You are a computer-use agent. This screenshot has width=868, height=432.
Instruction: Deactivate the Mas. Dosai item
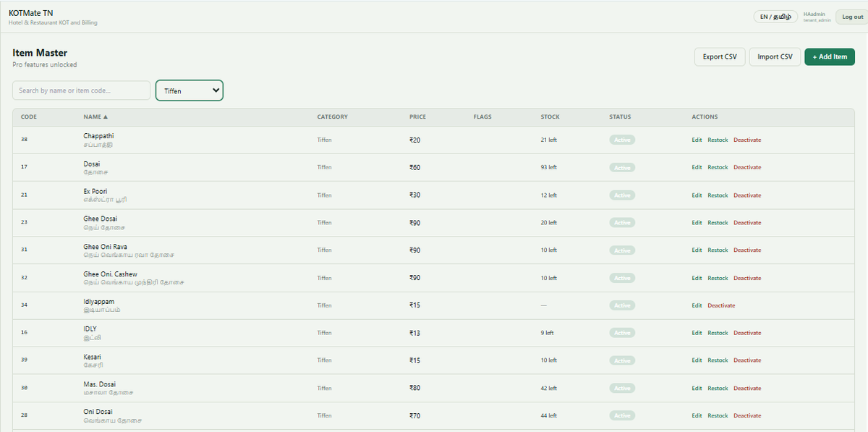[x=747, y=389]
